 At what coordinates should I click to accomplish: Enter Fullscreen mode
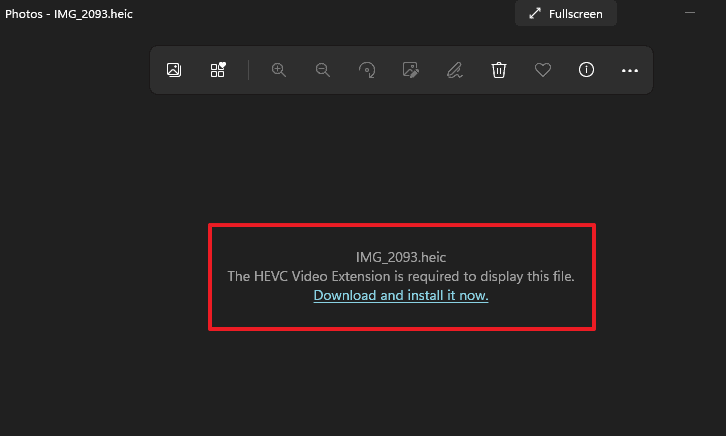point(566,14)
